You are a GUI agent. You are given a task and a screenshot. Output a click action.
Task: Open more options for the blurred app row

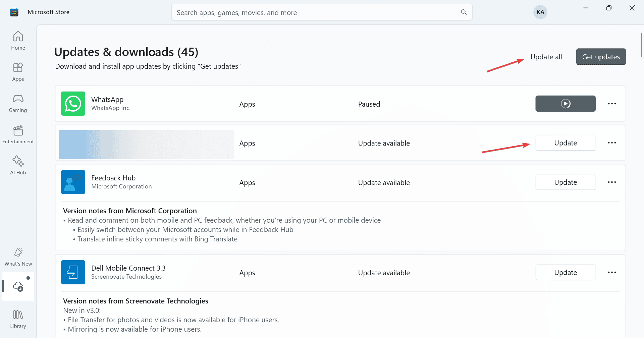point(612,143)
